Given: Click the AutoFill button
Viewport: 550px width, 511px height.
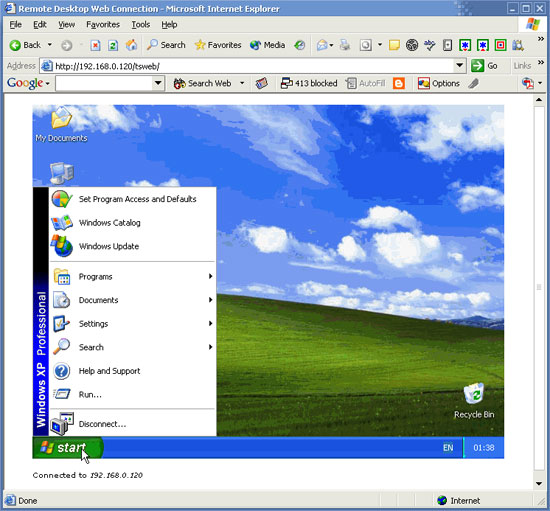Looking at the screenshot, I should 365,83.
